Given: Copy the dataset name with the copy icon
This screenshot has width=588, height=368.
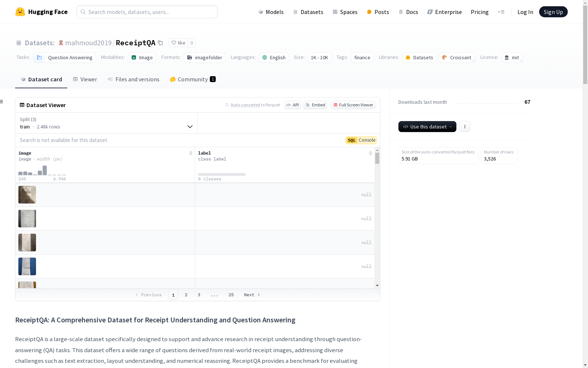Looking at the screenshot, I should tap(160, 43).
